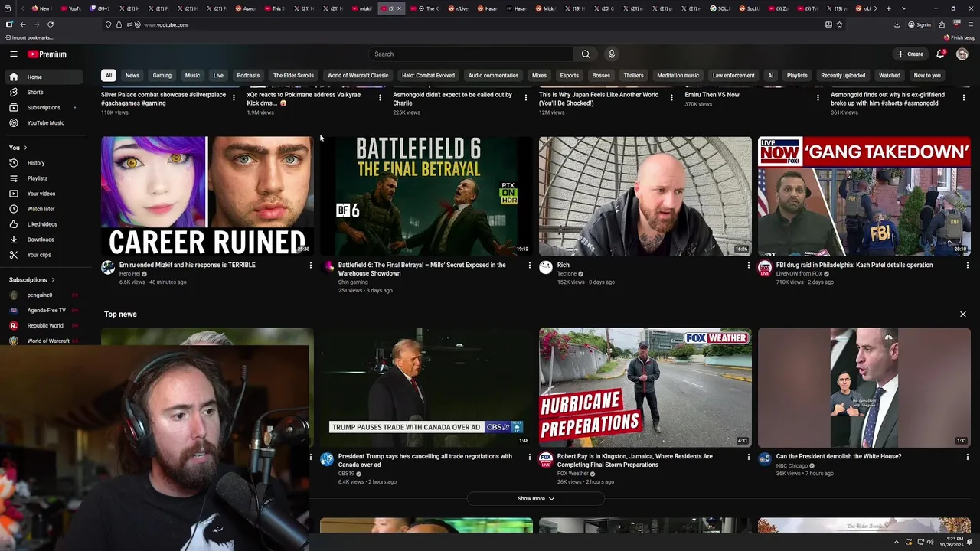Image resolution: width=980 pixels, height=551 pixels.
Task: Expand the Subscriptions section header
Action: click(32, 280)
